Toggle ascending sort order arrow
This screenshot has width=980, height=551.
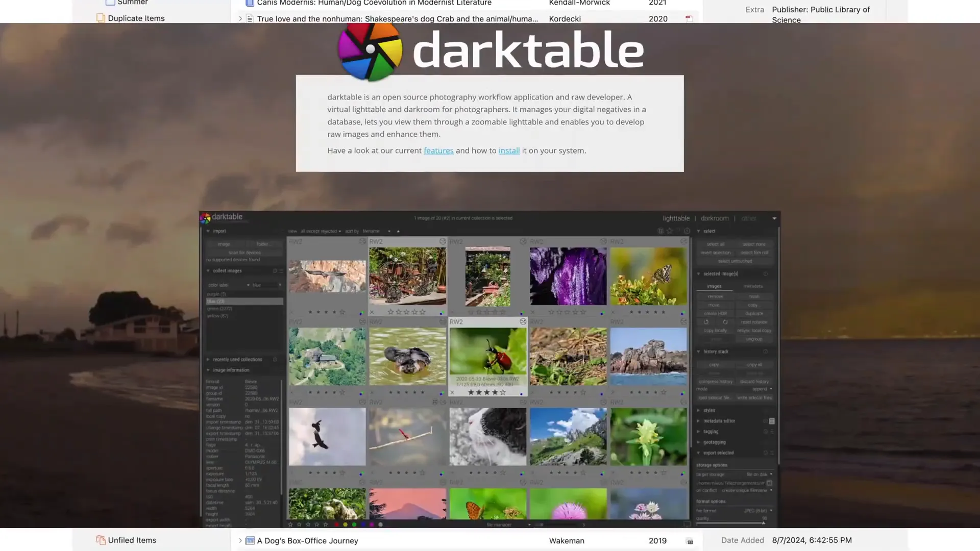click(x=398, y=231)
